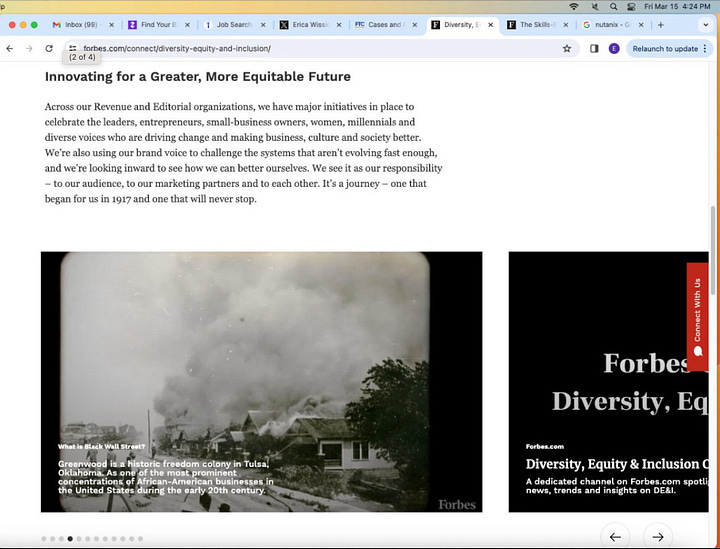Click the 'Forbes.com' label on black card

tap(545, 446)
